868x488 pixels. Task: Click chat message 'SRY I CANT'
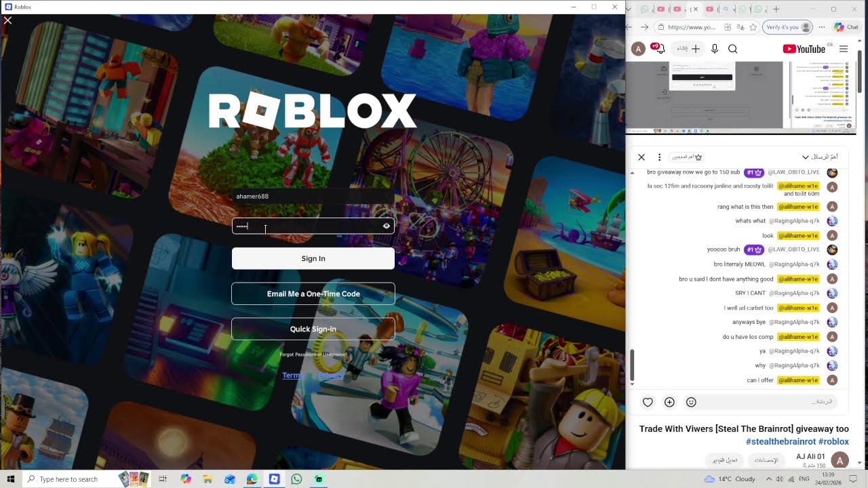pyautogui.click(x=750, y=293)
